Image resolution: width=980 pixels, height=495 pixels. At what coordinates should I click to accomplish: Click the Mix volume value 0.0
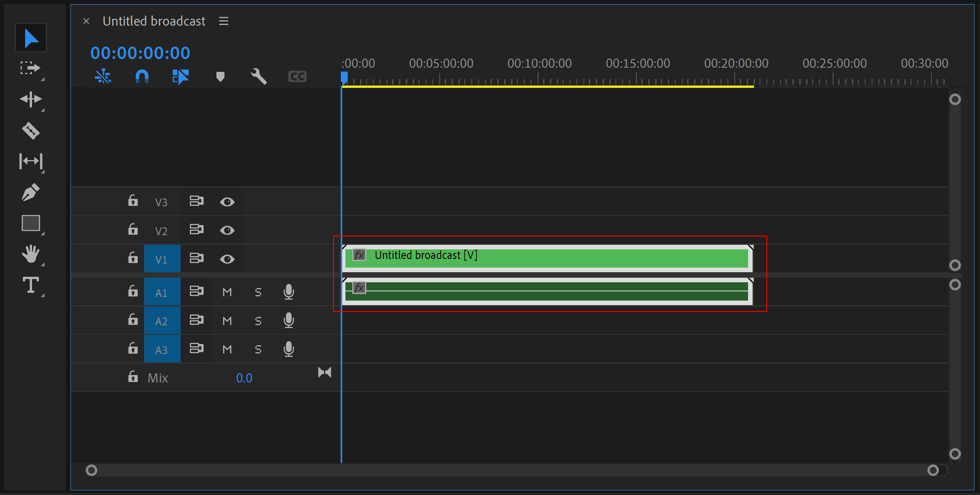click(x=244, y=378)
